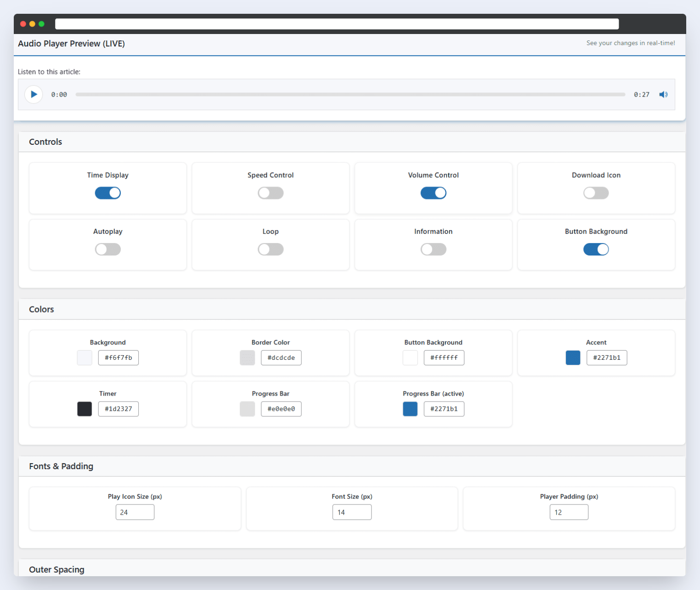
Task: Click the Button Background hex field #ffffff
Action: 444,357
